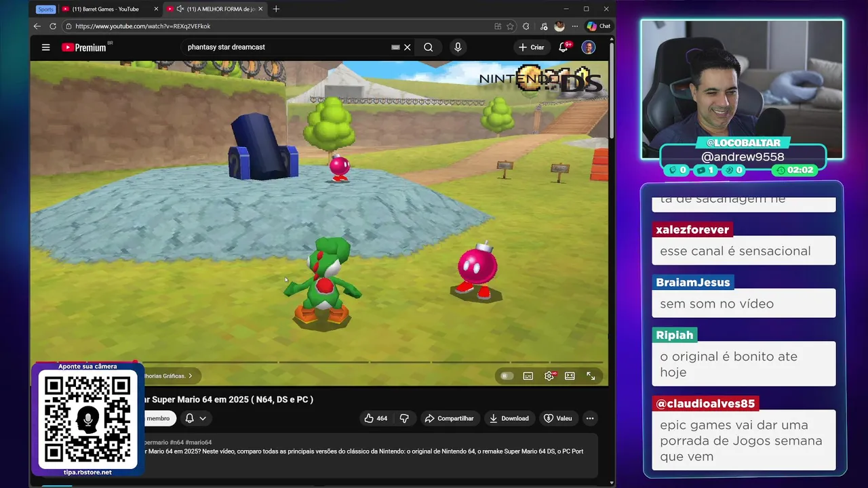Expand notification bell preference dropdown

[x=195, y=418]
